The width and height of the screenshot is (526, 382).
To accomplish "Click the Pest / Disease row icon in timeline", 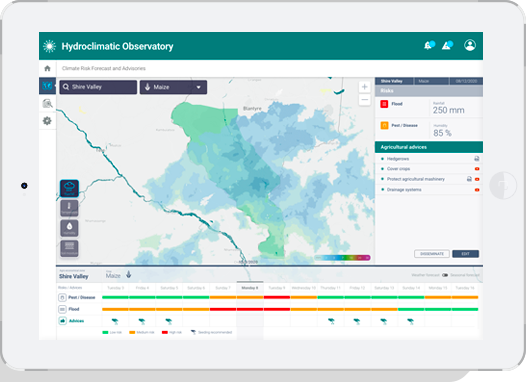I will click(62, 297).
